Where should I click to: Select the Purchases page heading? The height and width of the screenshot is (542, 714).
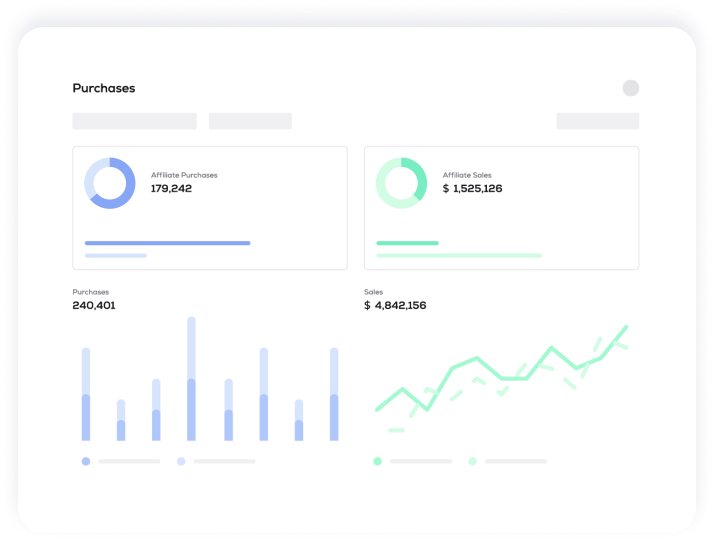[x=103, y=88]
